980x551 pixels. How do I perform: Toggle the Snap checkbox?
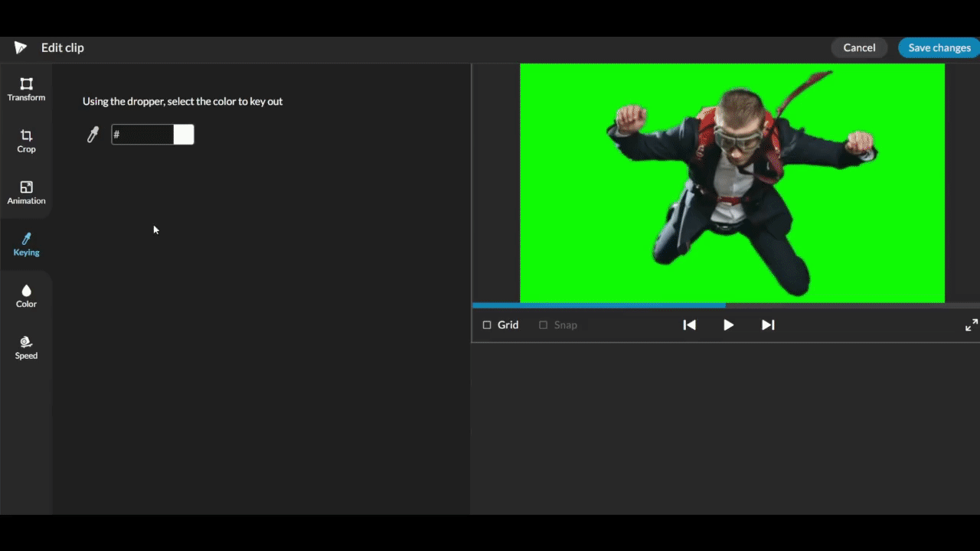pyautogui.click(x=544, y=325)
